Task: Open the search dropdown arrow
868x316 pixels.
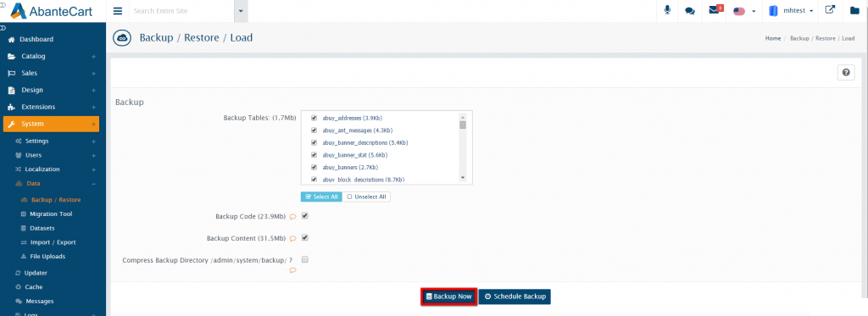Action: [241, 11]
